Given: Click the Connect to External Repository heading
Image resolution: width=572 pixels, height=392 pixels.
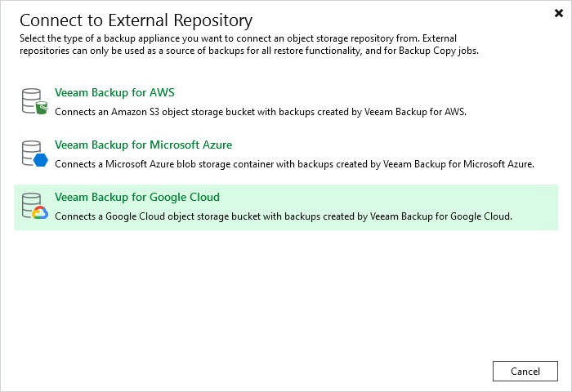Looking at the screenshot, I should 136,20.
